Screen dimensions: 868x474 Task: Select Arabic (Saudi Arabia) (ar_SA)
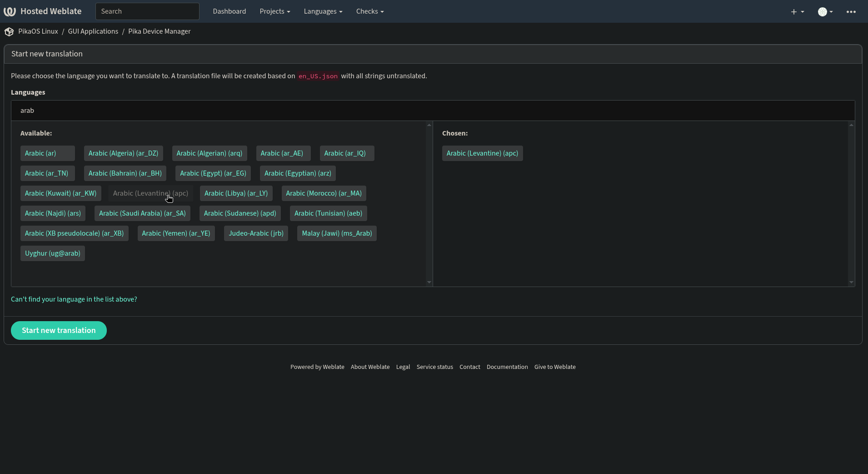click(143, 213)
